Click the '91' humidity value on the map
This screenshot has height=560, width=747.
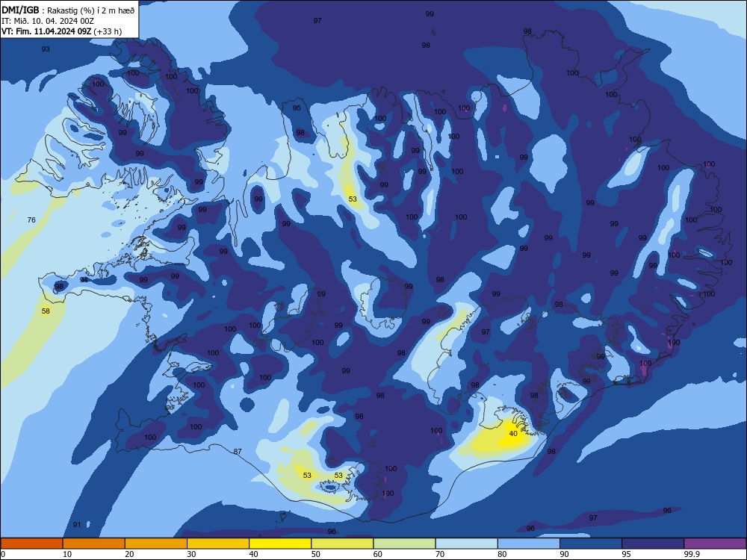point(77,525)
